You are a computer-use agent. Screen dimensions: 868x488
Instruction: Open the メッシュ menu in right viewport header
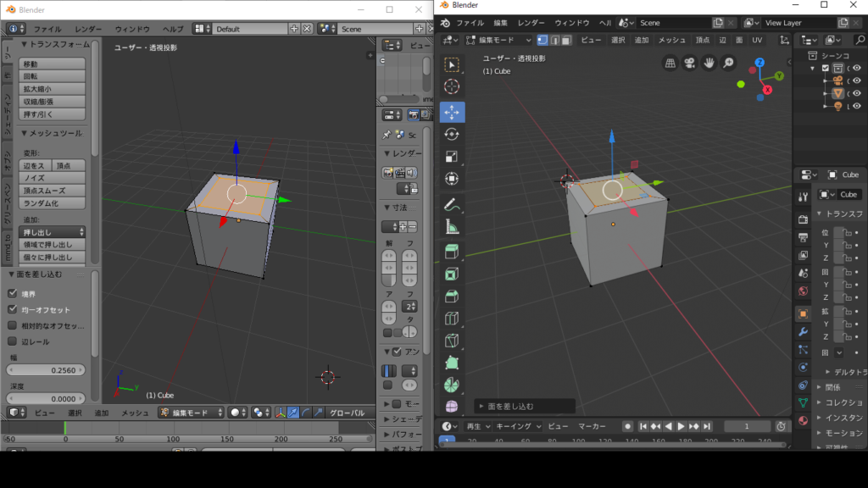(x=672, y=40)
